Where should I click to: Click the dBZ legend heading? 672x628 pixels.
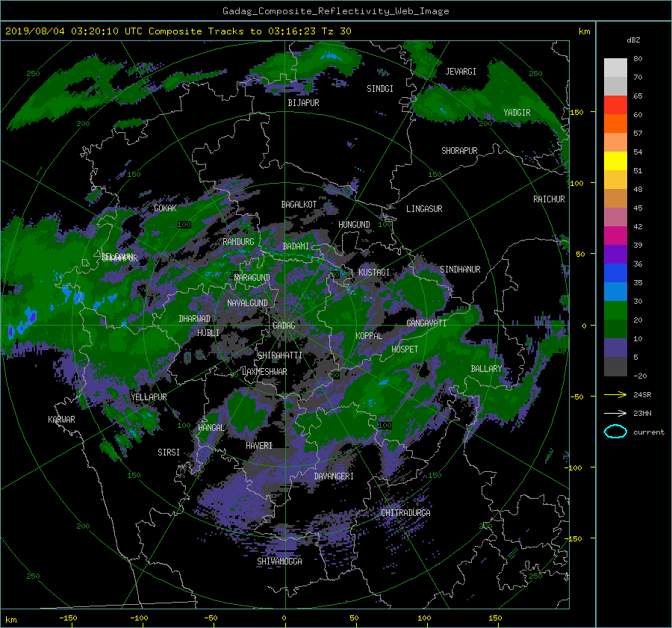[633, 40]
